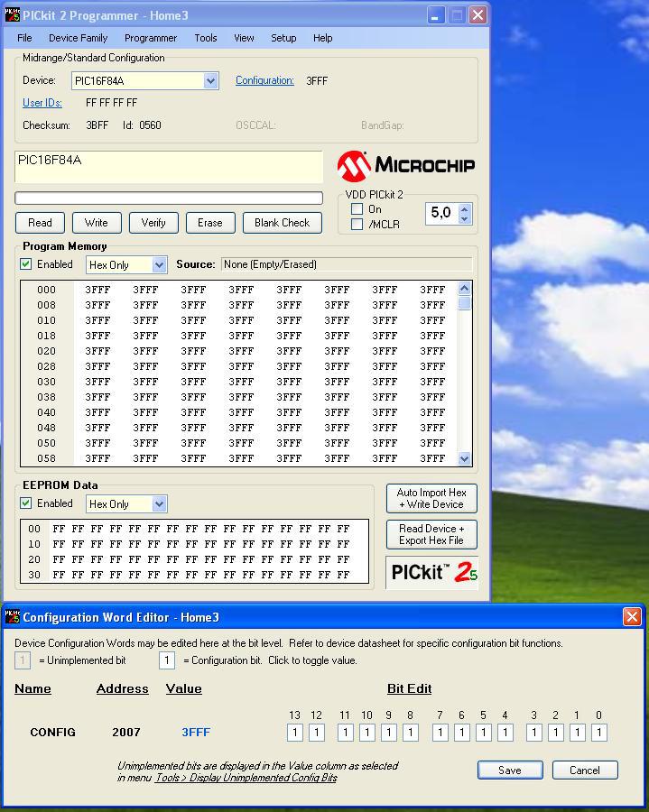649x812 pixels.
Task: Cancel the Configuration Word Editor
Action: coord(585,770)
